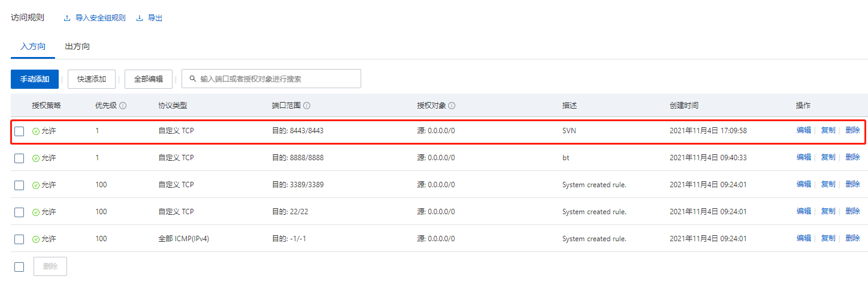Tick the checkbox for the 8443/8443 rule
Image resolution: width=868 pixels, height=282 pixels.
pyautogui.click(x=19, y=131)
